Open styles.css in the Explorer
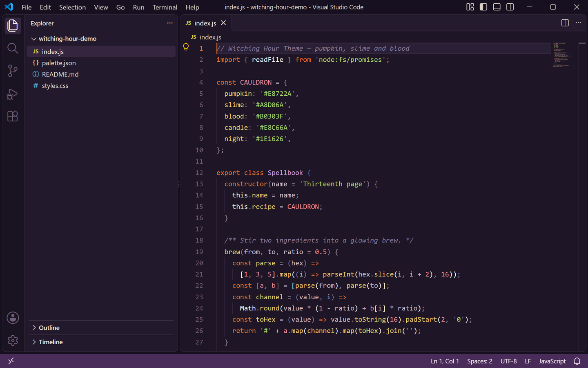 tap(101, 86)
